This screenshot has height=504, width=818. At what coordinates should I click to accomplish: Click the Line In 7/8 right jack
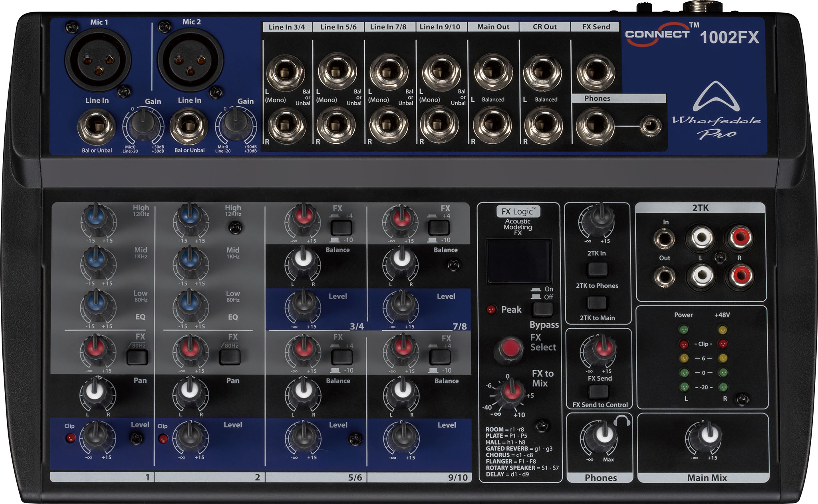click(389, 125)
